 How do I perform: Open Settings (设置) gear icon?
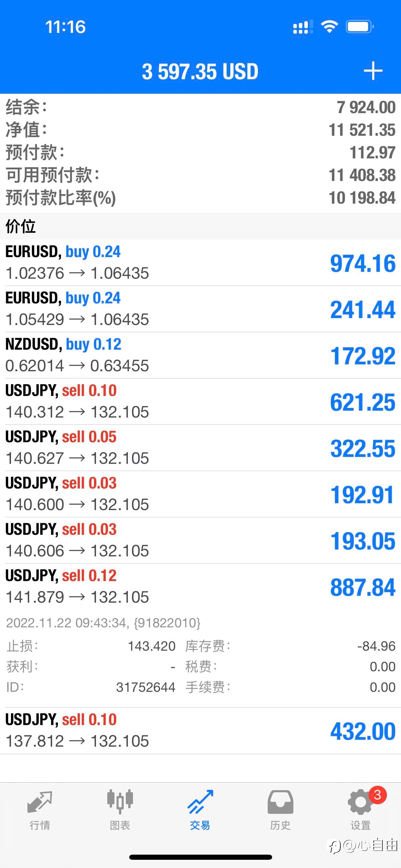(x=360, y=802)
